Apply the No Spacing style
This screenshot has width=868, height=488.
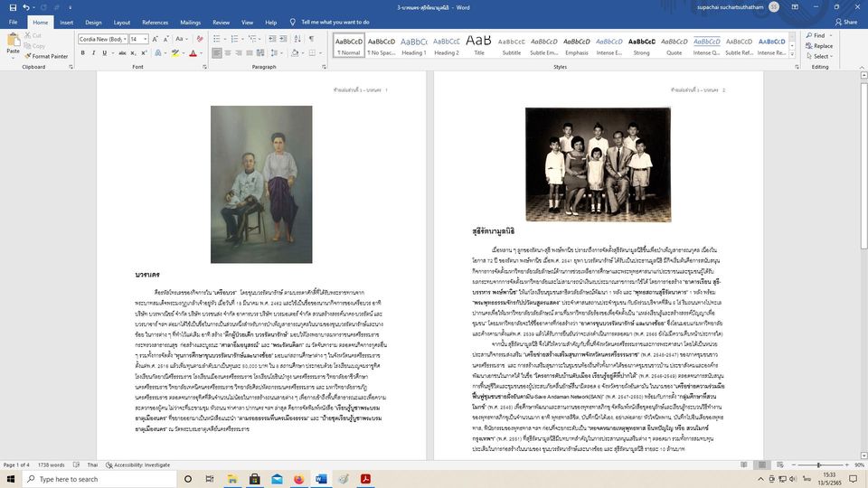tap(382, 45)
